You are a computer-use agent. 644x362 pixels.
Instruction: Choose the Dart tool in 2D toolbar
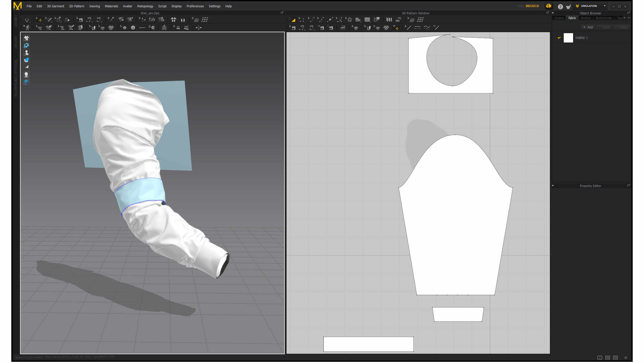pos(377,20)
